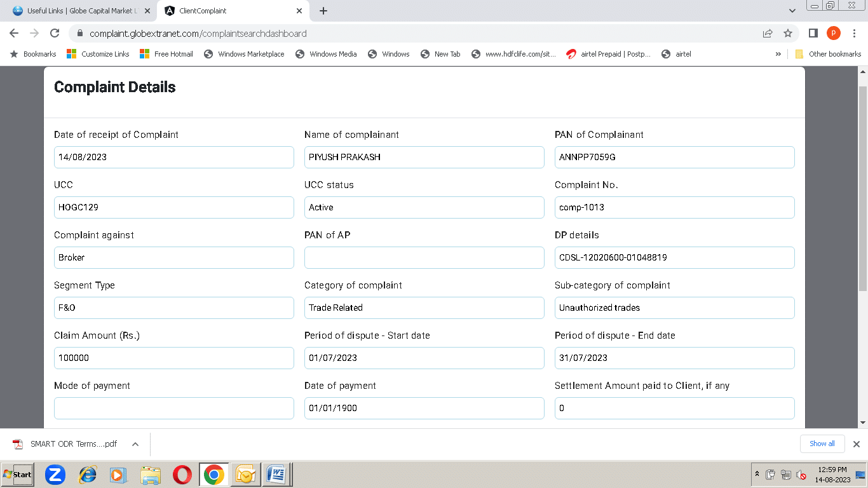The width and height of the screenshot is (868, 488).
Task: Open Outlook from the taskbar
Action: click(x=245, y=475)
